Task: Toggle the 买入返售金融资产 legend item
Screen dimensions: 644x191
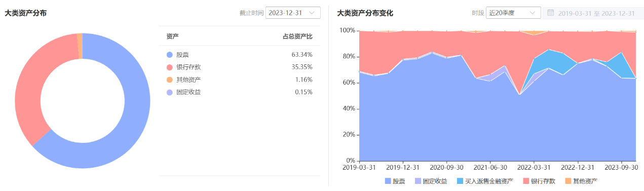Action: (486, 181)
